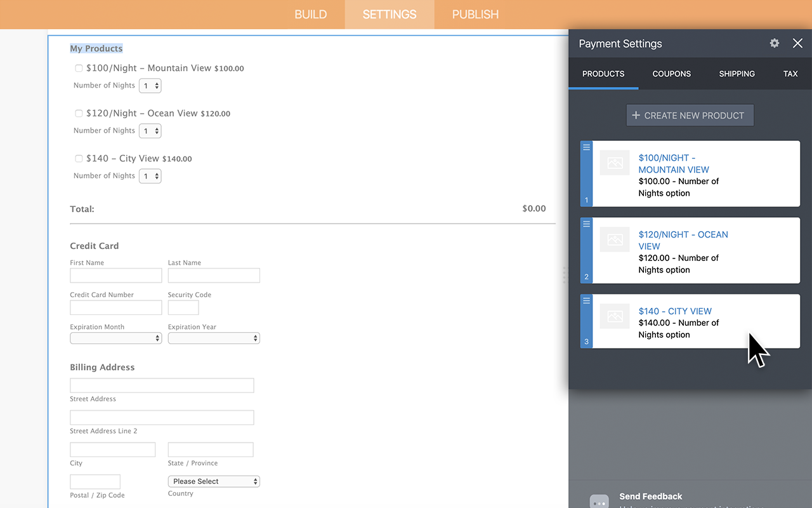Click the Send Feedback chat bubble icon
This screenshot has width=812, height=508.
coord(599,501)
